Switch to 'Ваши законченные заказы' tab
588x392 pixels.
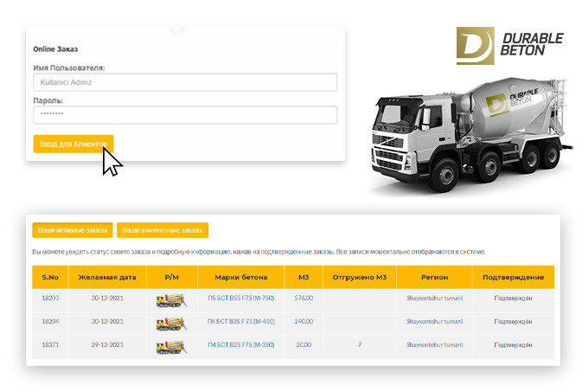(x=163, y=230)
